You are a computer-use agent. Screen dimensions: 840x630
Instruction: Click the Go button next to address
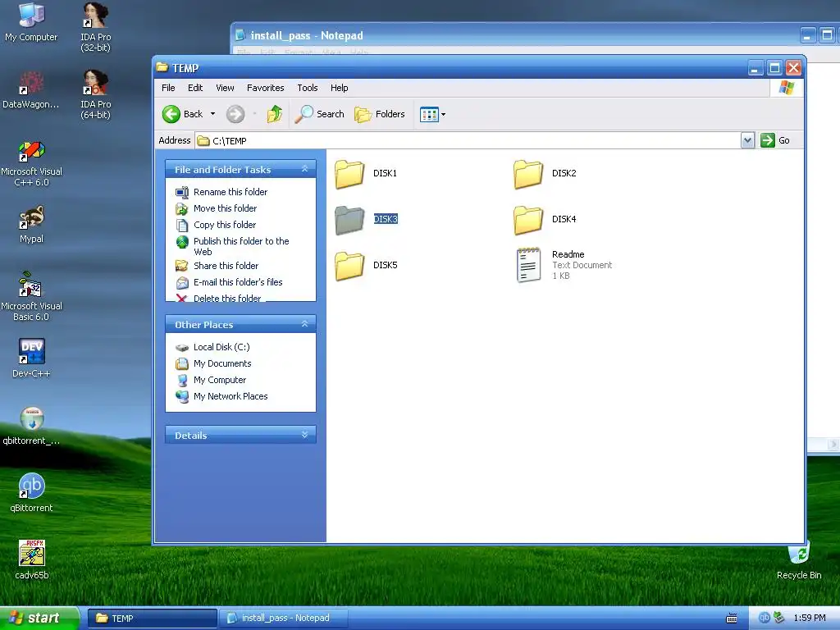tap(775, 140)
